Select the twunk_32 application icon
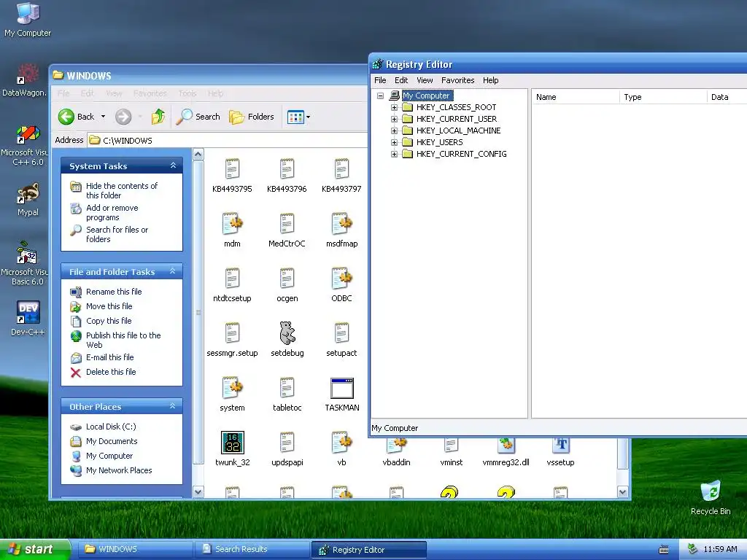The width and height of the screenshot is (747, 560). click(x=233, y=443)
